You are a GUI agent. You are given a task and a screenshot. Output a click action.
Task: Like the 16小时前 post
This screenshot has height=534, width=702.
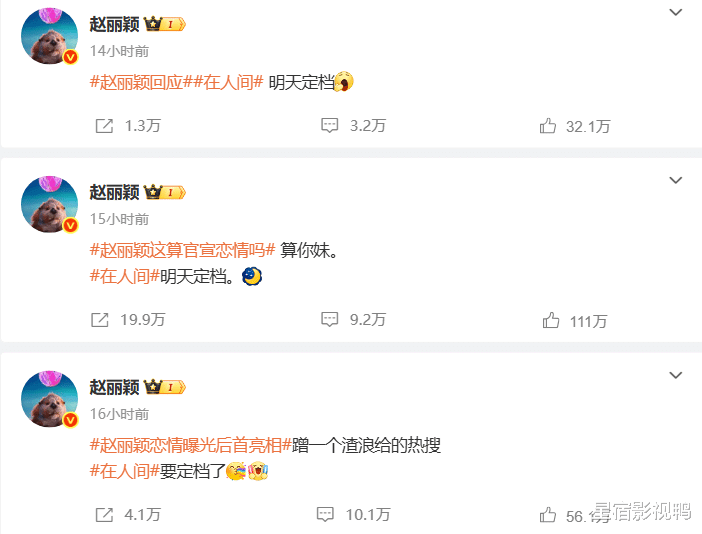click(548, 515)
